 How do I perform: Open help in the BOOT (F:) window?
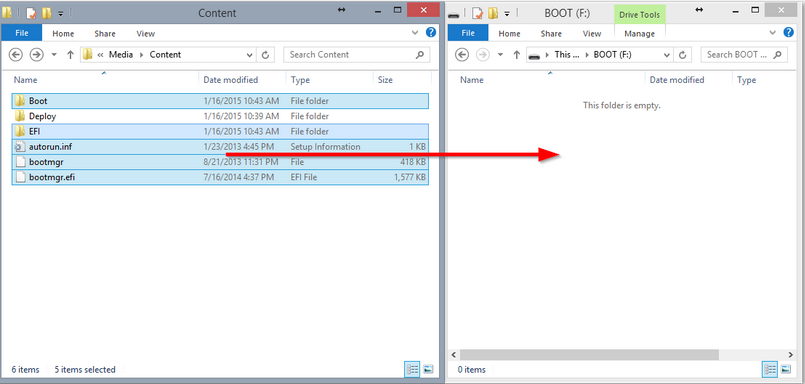[789, 32]
